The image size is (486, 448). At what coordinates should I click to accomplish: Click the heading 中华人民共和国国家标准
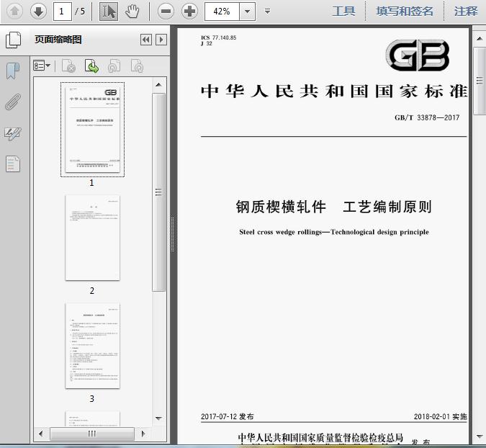click(x=334, y=91)
